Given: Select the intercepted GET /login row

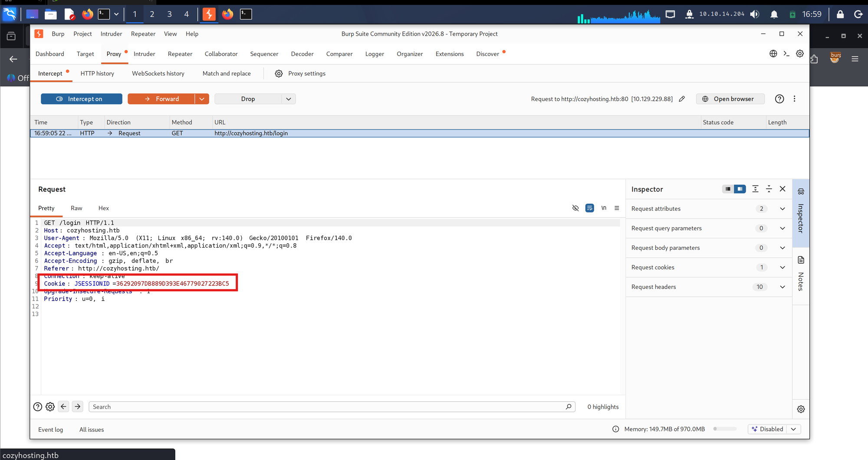Looking at the screenshot, I should click(x=419, y=133).
